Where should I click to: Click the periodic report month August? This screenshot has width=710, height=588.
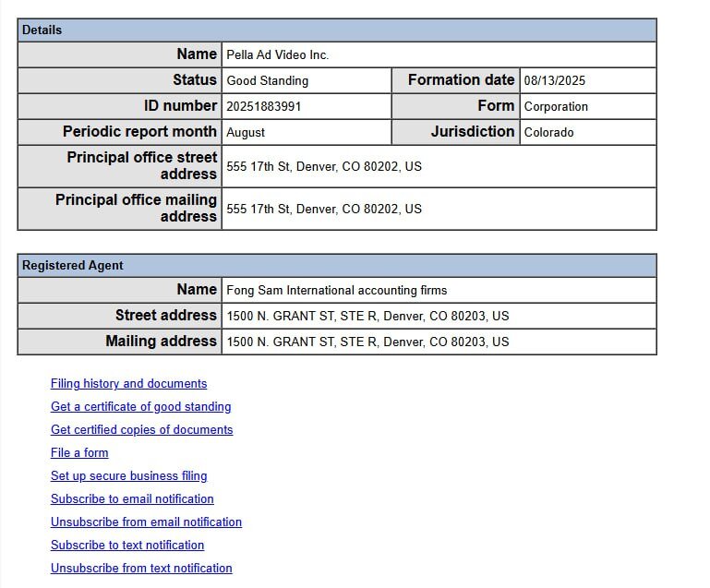click(x=246, y=133)
